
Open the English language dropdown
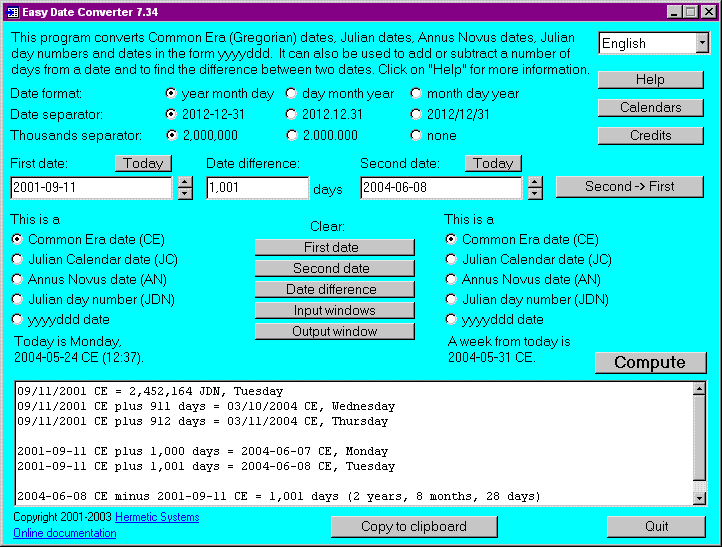(702, 43)
